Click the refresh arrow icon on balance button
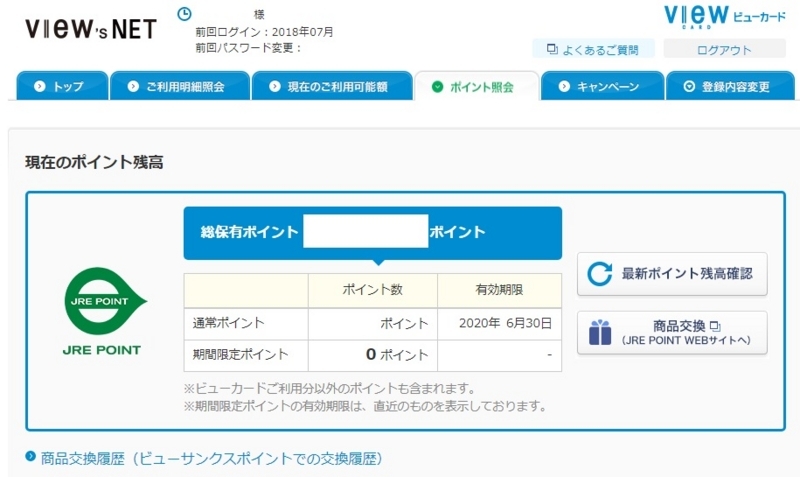This screenshot has width=800, height=477. [x=599, y=274]
